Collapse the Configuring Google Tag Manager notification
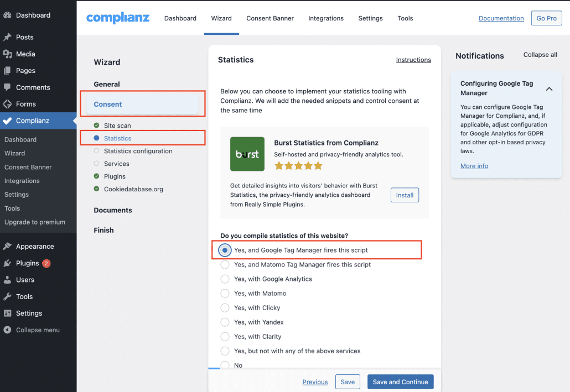The image size is (570, 392). point(549,88)
